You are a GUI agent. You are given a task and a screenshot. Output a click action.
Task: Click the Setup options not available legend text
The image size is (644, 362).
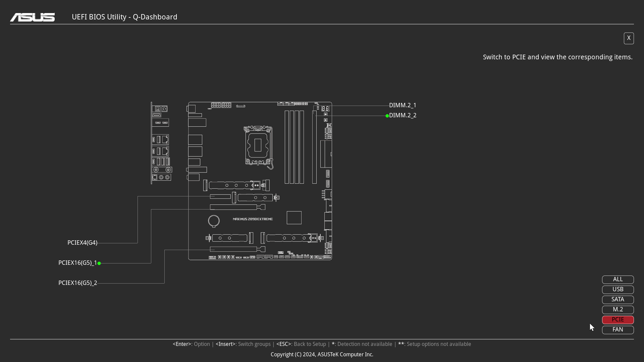click(435, 344)
